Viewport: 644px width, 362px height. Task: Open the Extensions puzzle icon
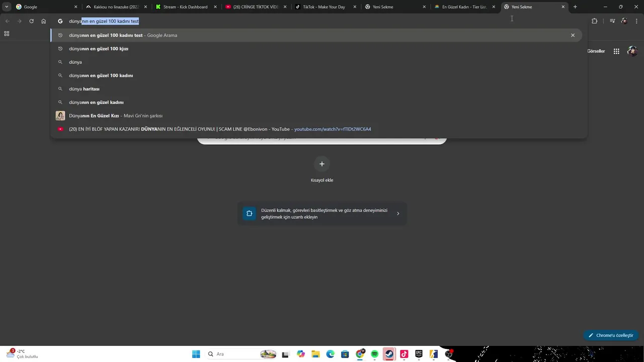tap(594, 21)
